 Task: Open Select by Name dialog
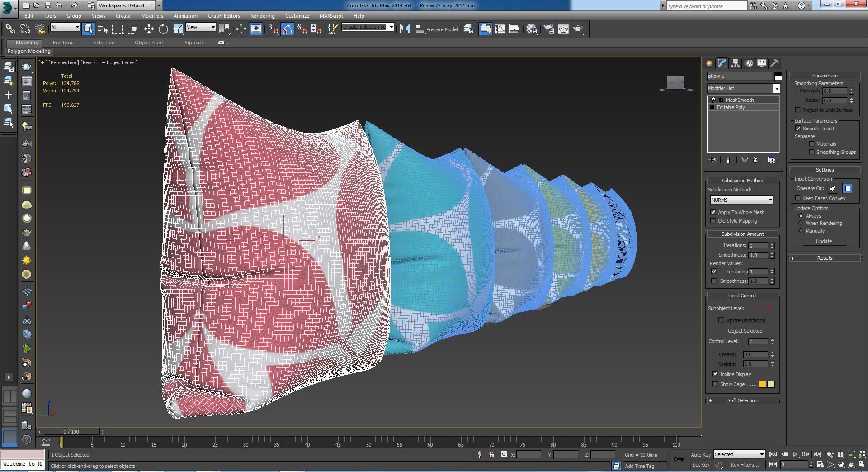(103, 29)
